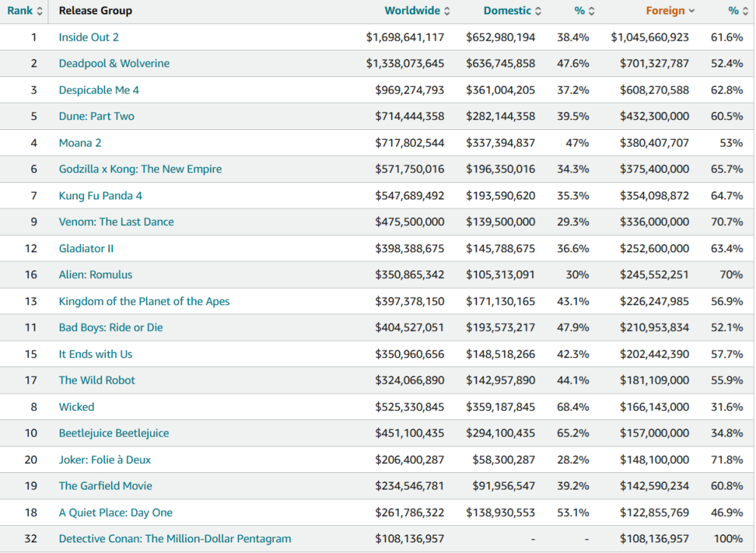Screen dimensions: 756x553
Task: Open Kung Fu Panda 4 link
Action: tap(101, 196)
